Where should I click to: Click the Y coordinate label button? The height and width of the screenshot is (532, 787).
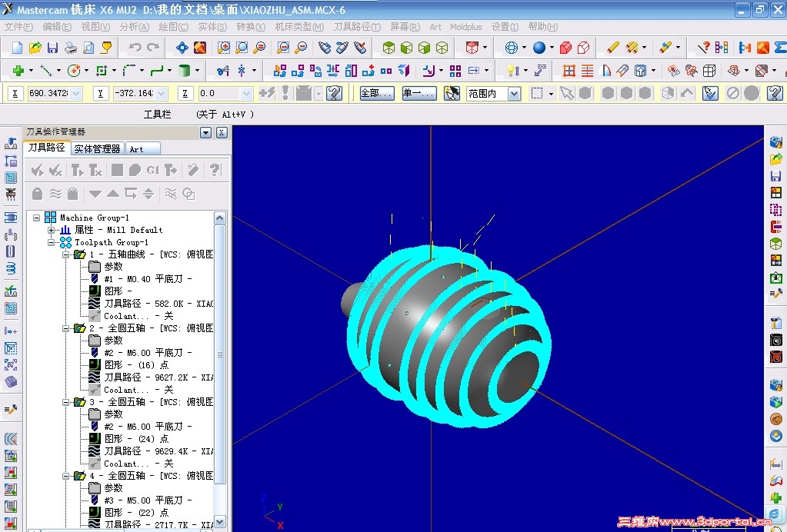coord(100,93)
